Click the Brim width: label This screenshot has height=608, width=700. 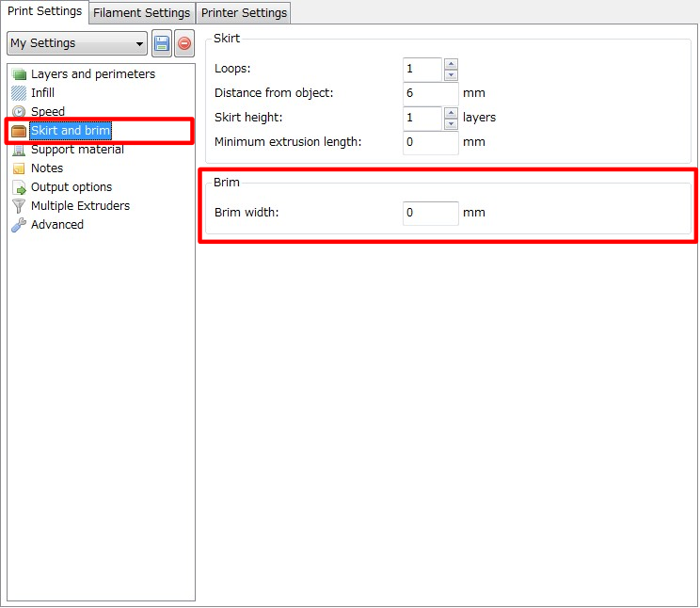tap(247, 213)
